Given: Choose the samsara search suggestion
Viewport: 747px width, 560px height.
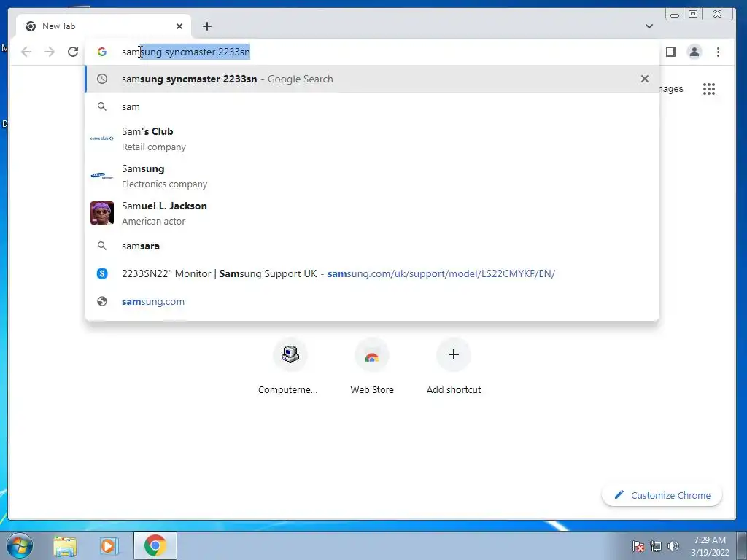Looking at the screenshot, I should [x=372, y=246].
